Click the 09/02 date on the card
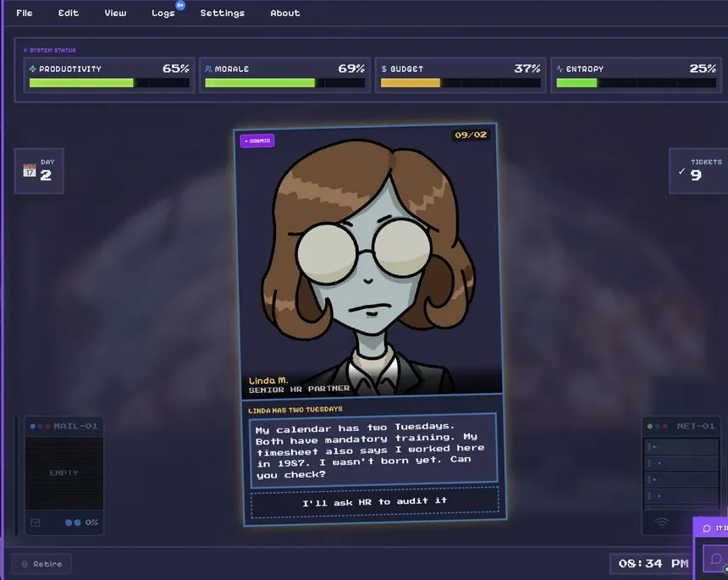Screen dimensions: 728x580 coord(471,135)
